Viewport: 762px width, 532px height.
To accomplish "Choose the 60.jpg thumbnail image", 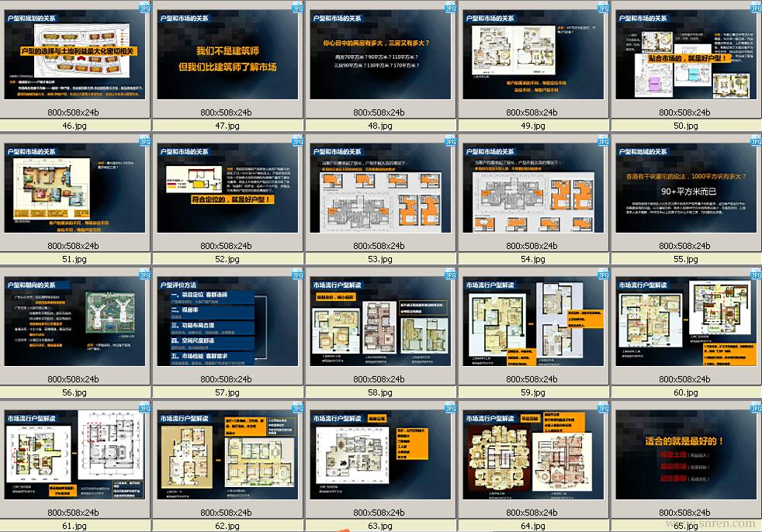I will pos(686,322).
